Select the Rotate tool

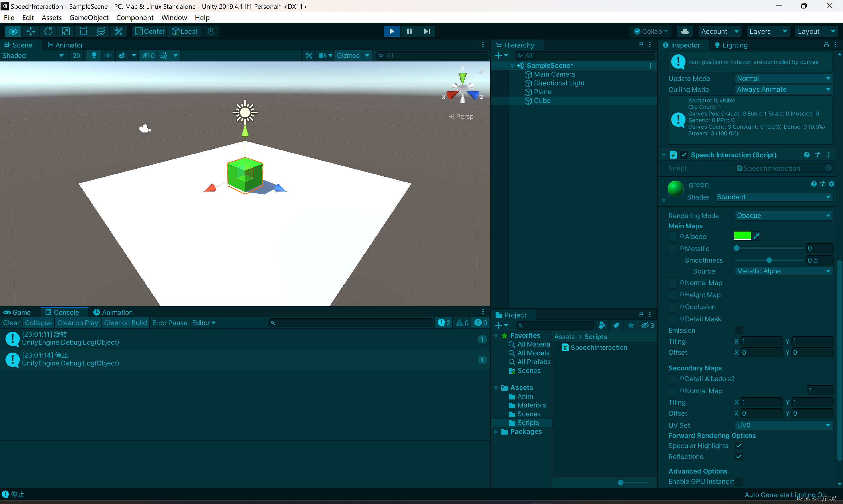point(48,31)
